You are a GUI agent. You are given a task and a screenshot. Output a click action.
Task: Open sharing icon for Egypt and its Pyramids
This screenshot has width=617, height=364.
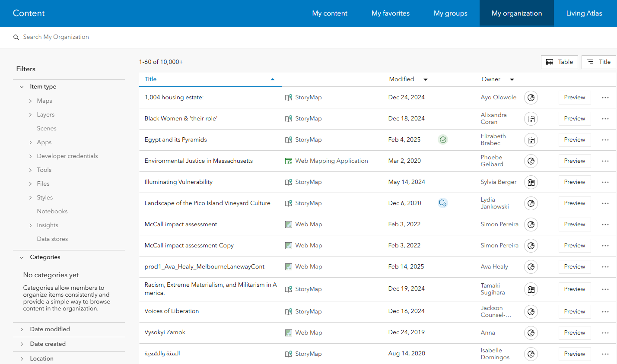tap(531, 140)
